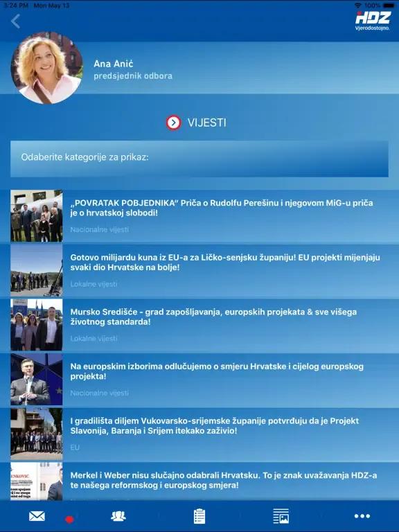The height and width of the screenshot is (532, 399).
Task: Open Ana Anić profile photo
Action: click(47, 68)
